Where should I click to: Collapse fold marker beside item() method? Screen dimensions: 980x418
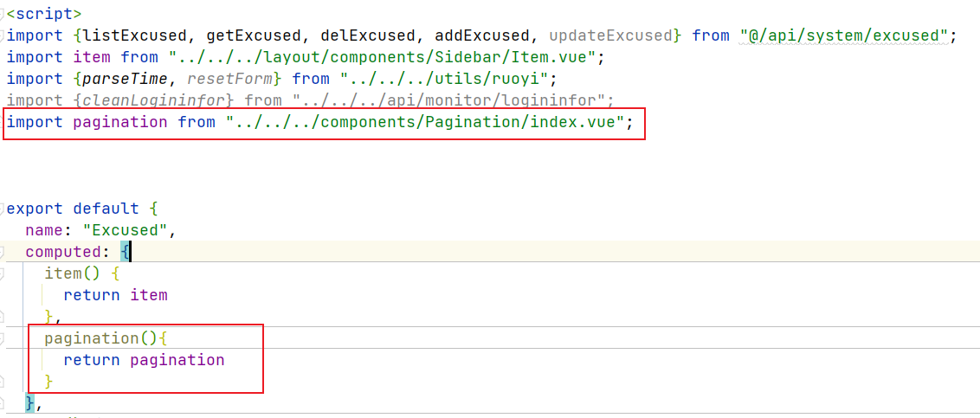(x=3, y=273)
